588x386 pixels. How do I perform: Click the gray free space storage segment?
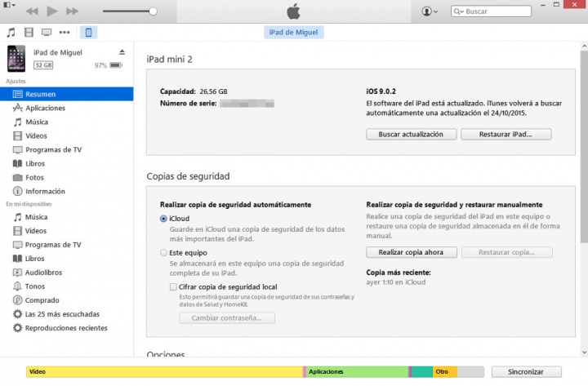coord(470,372)
